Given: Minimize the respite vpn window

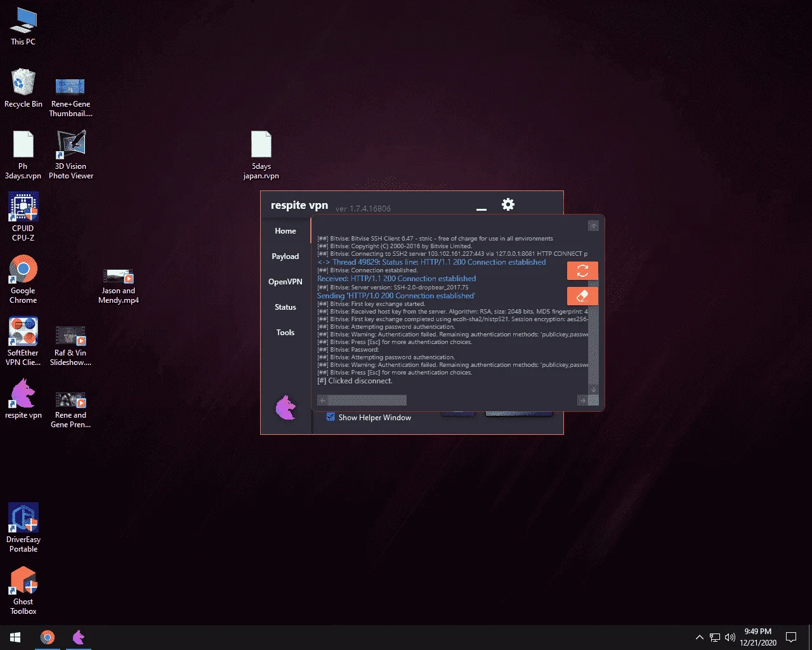Looking at the screenshot, I should pos(481,209).
